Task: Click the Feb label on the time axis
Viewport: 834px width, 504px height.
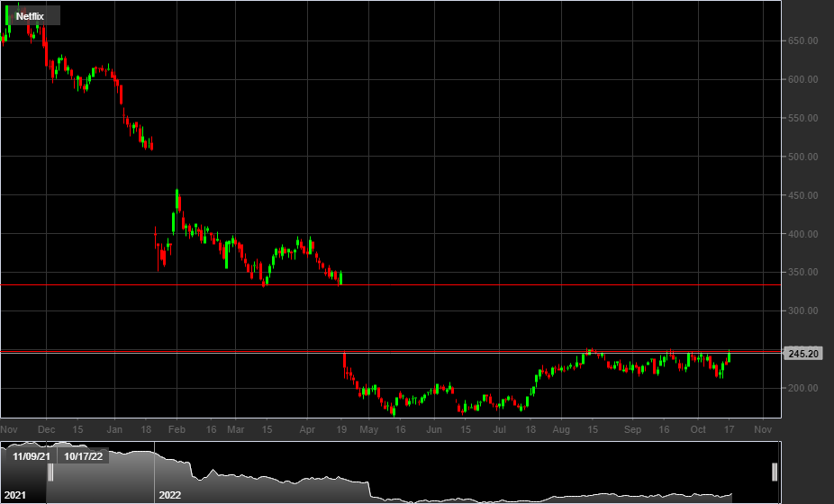Action: [177, 429]
